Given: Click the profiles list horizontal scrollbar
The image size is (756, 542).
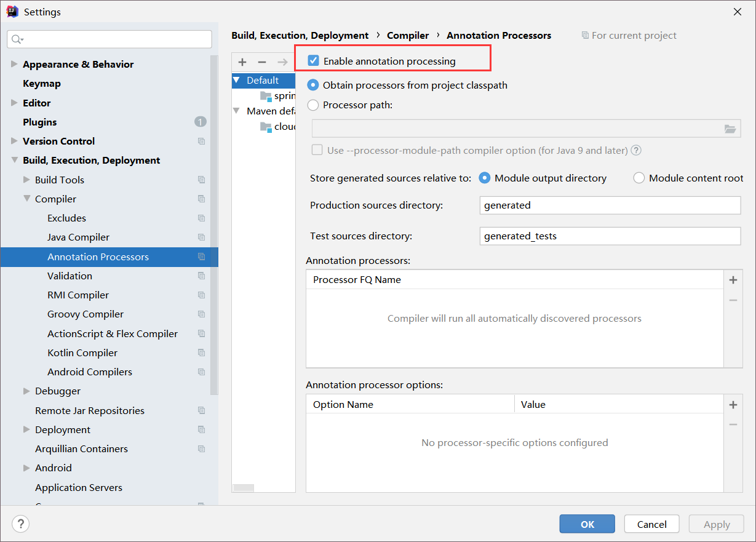Looking at the screenshot, I should pos(244,488).
